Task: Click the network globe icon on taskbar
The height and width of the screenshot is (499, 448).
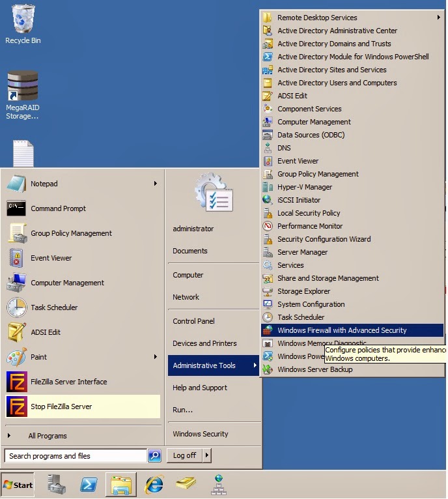Action: 219,485
